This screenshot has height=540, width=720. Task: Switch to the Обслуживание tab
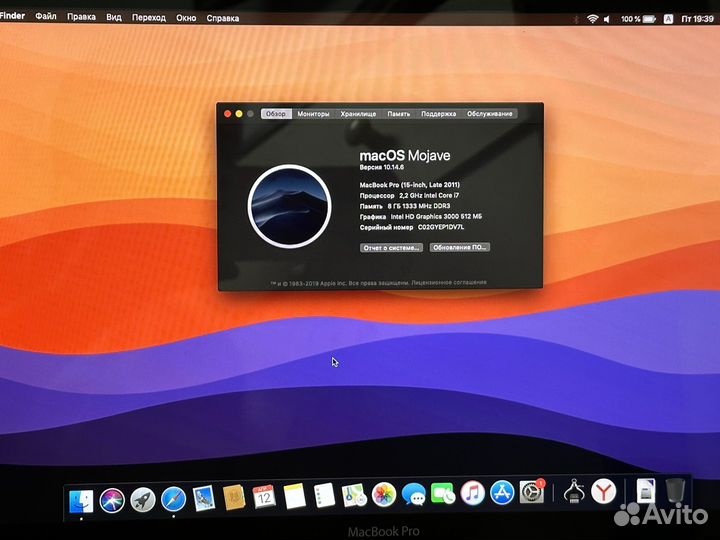pyautogui.click(x=489, y=113)
